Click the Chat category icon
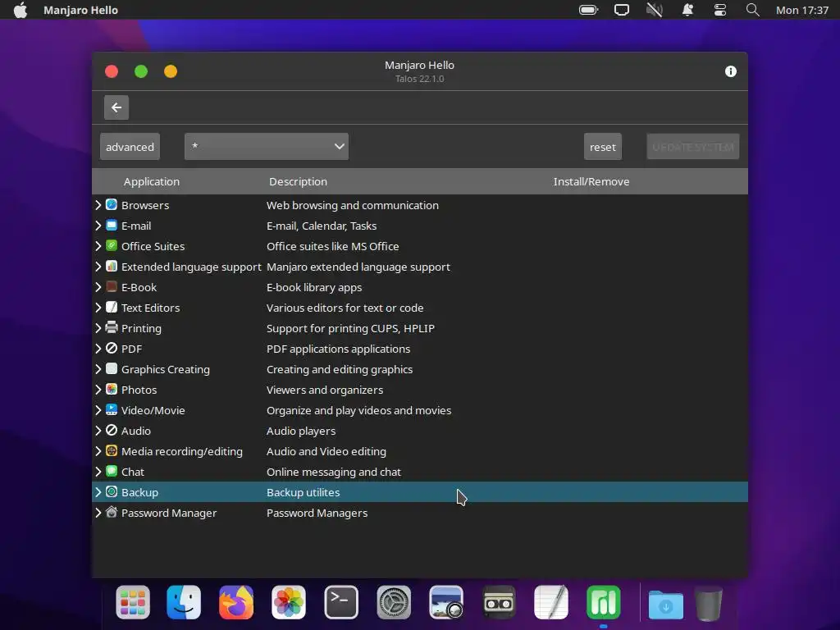The image size is (840, 630). [112, 472]
